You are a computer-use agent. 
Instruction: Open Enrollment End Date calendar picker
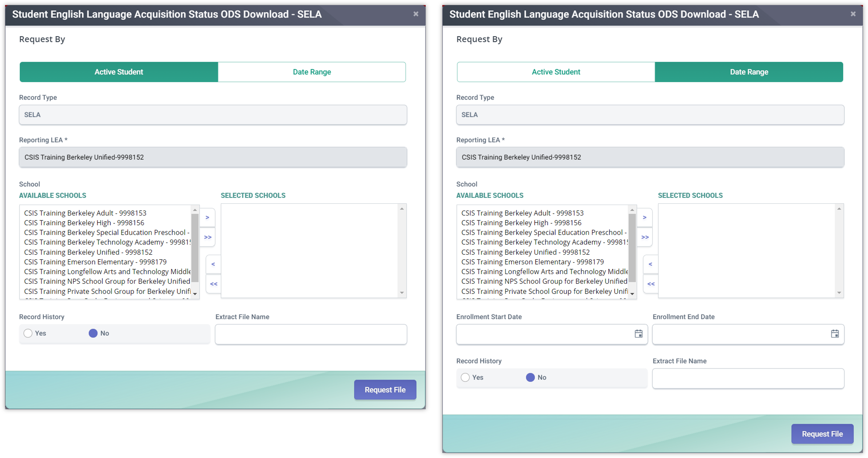835,334
